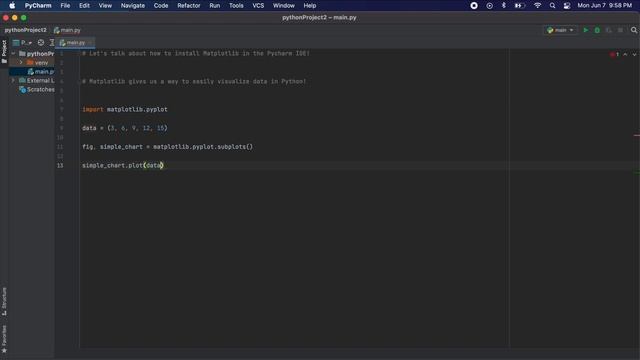The width and height of the screenshot is (640, 360).
Task: Run the main configuration with the green play button
Action: (586, 30)
